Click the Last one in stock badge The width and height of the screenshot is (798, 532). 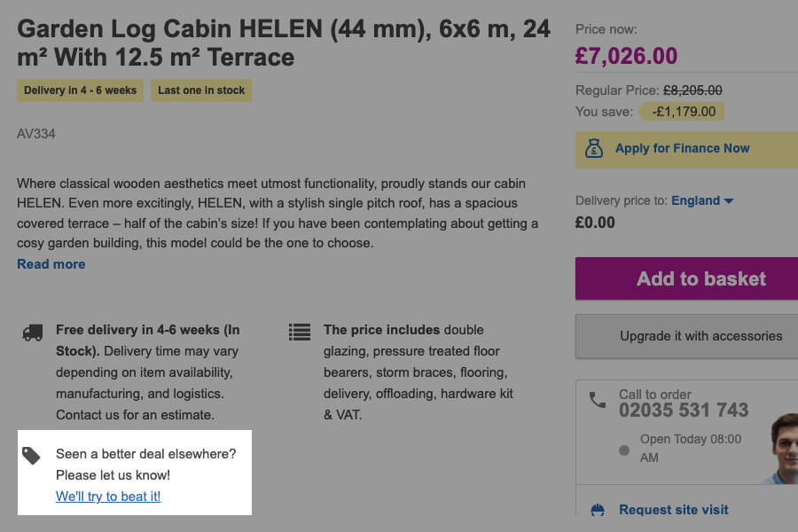[201, 90]
